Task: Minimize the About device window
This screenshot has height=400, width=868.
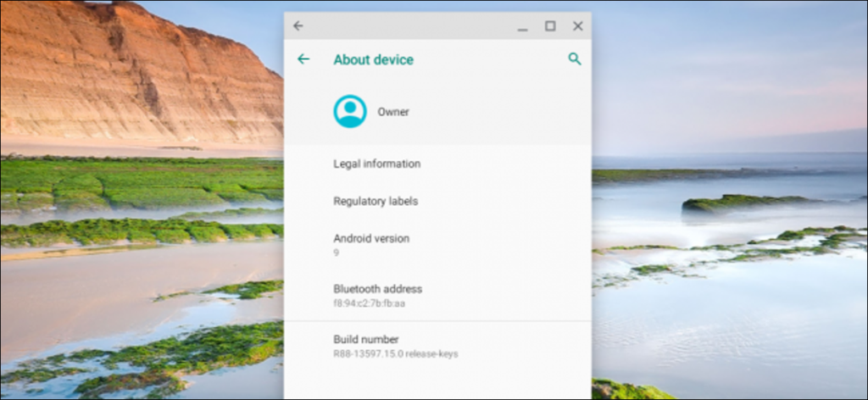Action: pyautogui.click(x=522, y=26)
